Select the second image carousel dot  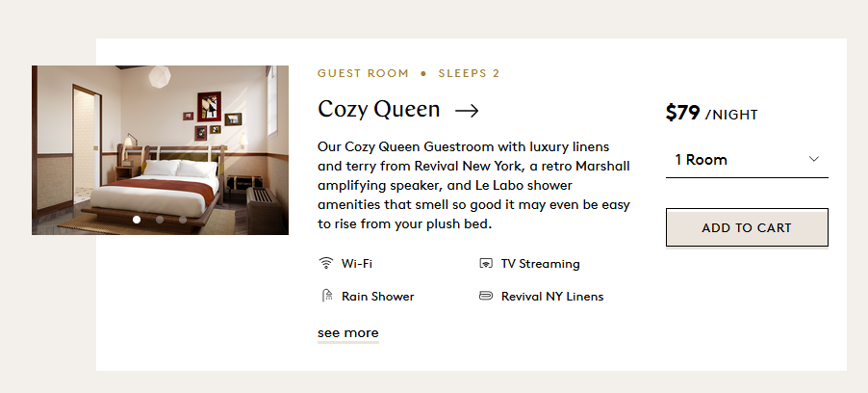(160, 220)
